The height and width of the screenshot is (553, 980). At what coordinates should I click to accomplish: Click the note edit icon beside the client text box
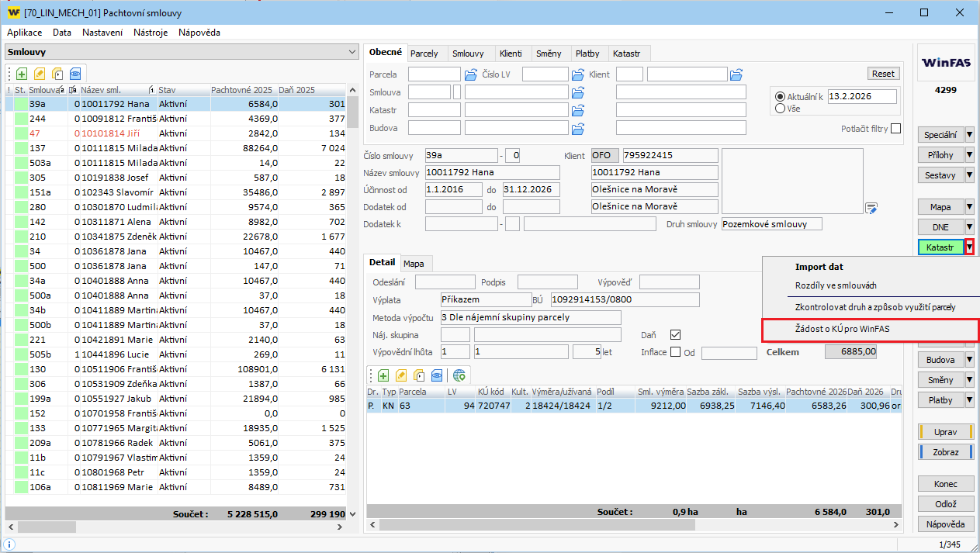[871, 208]
